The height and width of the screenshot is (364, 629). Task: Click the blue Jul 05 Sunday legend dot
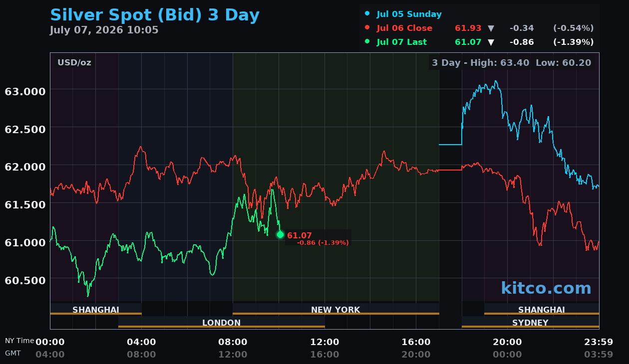click(367, 14)
